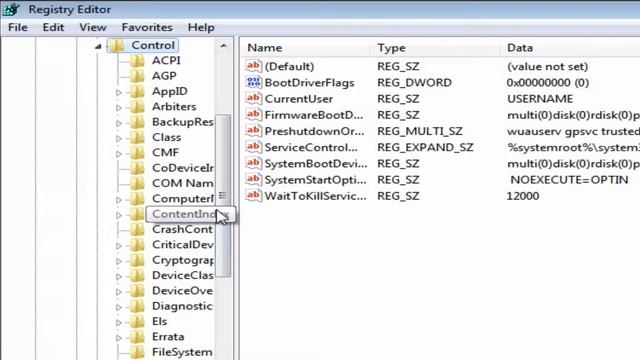Click the AGP folder icon
This screenshot has width=640, height=360.
[138, 76]
